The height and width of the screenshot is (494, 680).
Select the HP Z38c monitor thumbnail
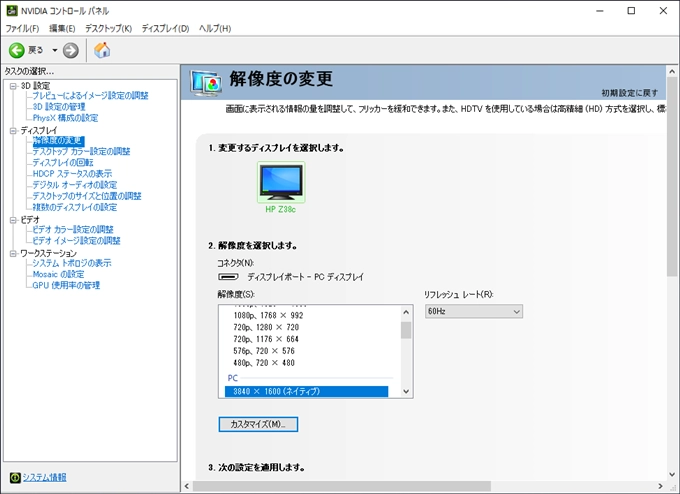[x=281, y=182]
